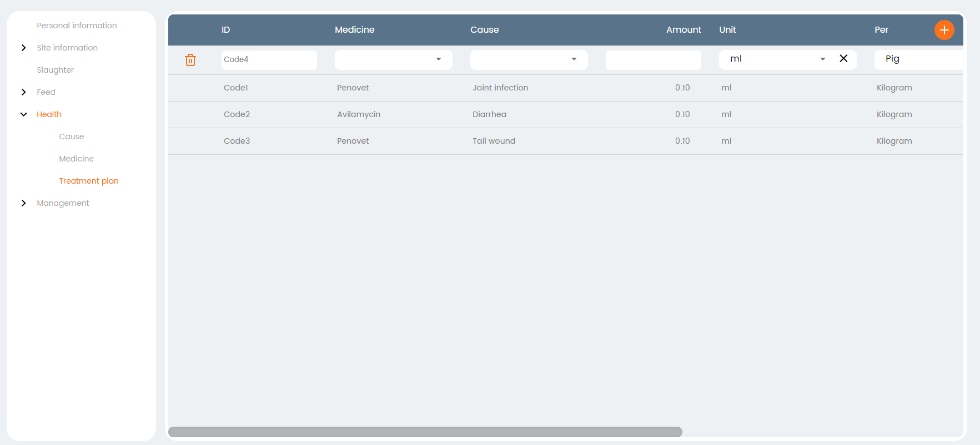Click the Per field showing Pig
Screen dimensions: 980x445
919,60
